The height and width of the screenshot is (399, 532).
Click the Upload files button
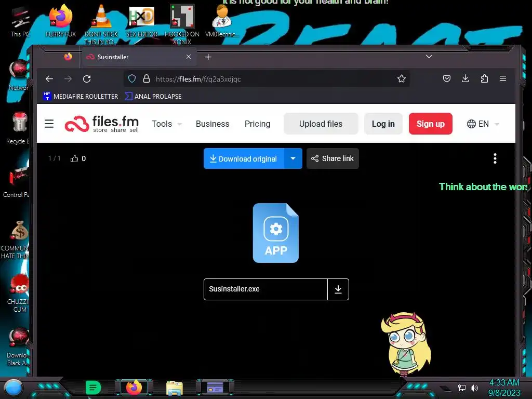click(x=321, y=124)
